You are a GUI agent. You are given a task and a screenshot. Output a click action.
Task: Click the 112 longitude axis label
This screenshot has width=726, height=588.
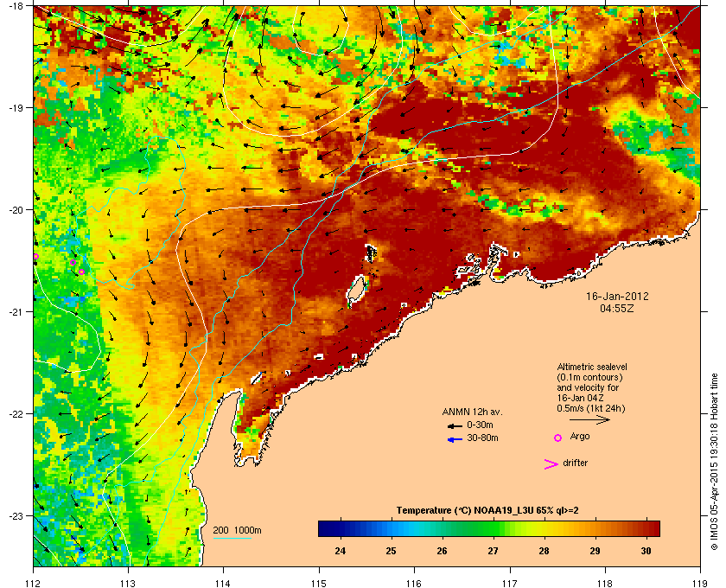click(34, 584)
